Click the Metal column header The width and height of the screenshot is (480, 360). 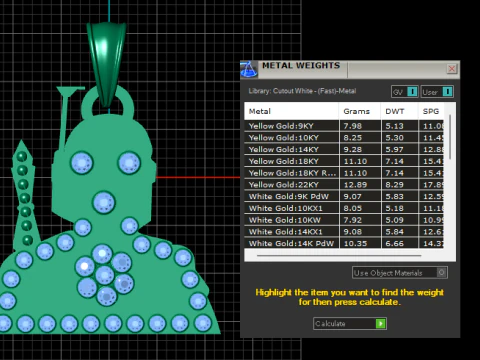(292, 111)
